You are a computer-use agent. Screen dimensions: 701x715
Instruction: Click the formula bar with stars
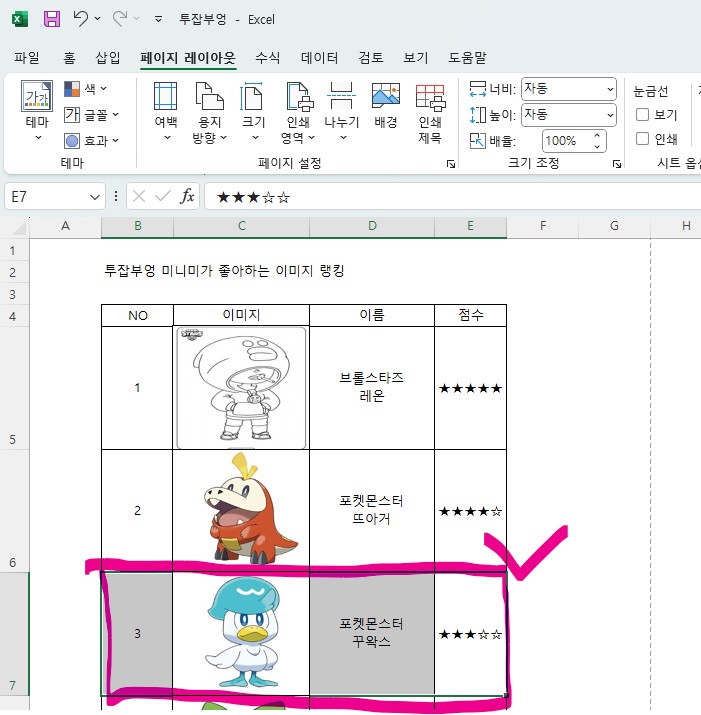[453, 197]
